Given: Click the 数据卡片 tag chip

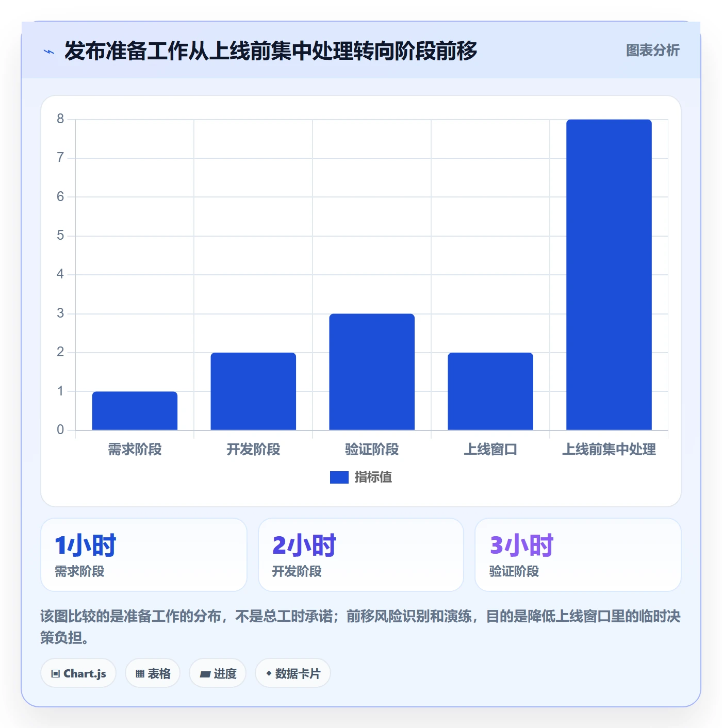Looking at the screenshot, I should pos(293,673).
